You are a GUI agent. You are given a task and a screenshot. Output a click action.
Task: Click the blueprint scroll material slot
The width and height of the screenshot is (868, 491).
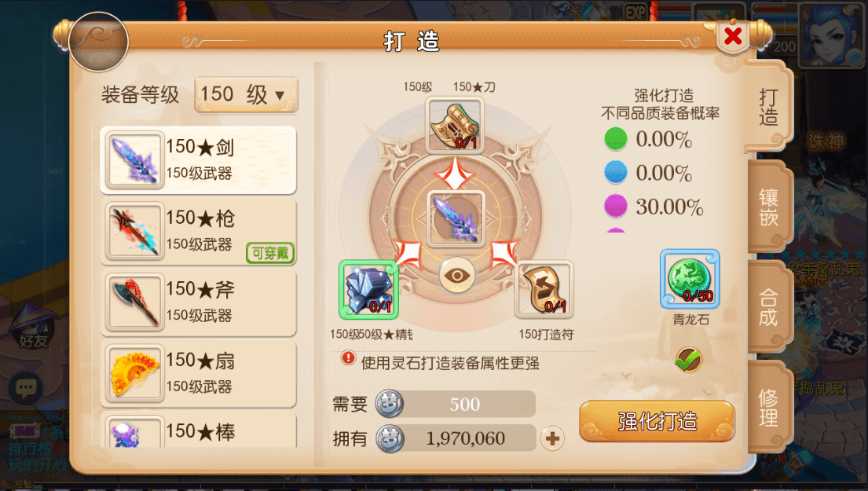click(455, 125)
